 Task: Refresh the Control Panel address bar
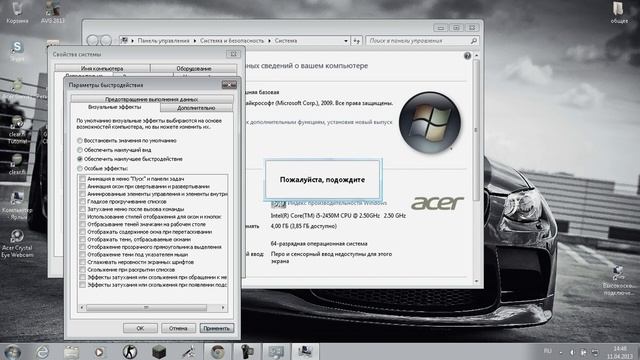point(356,40)
